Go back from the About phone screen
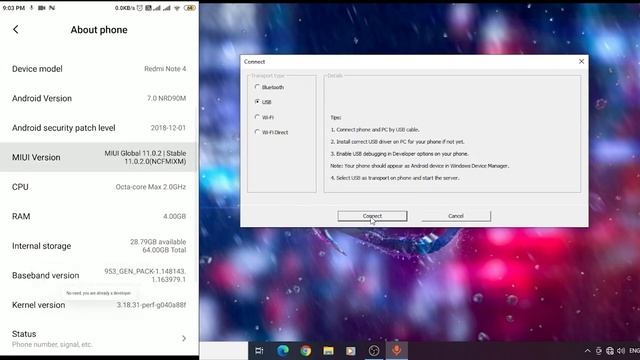Viewport: 640px width, 360px height. [16, 29]
